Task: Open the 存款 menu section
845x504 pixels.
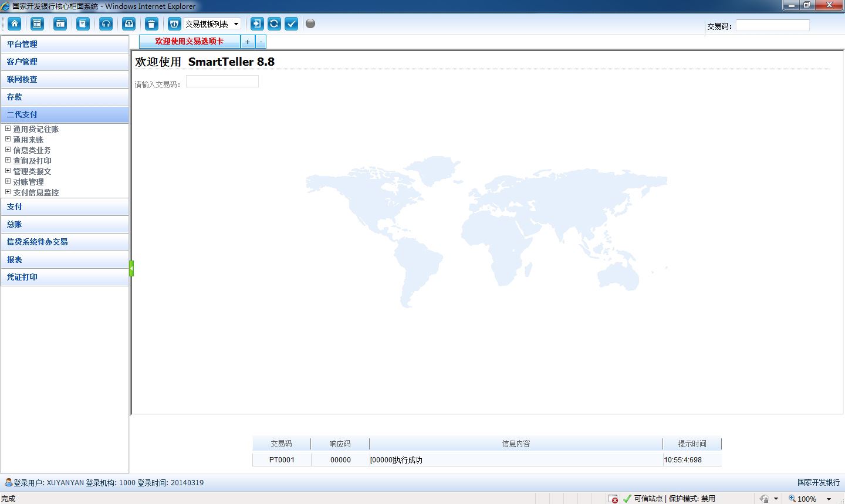Action: pos(65,97)
